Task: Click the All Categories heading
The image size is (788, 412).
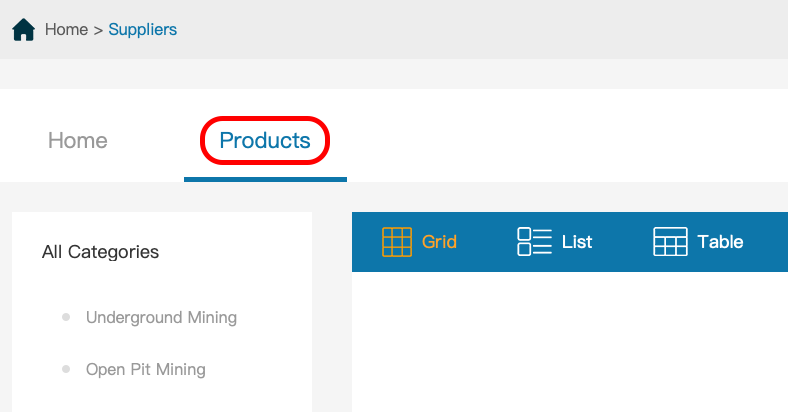Action: [101, 252]
